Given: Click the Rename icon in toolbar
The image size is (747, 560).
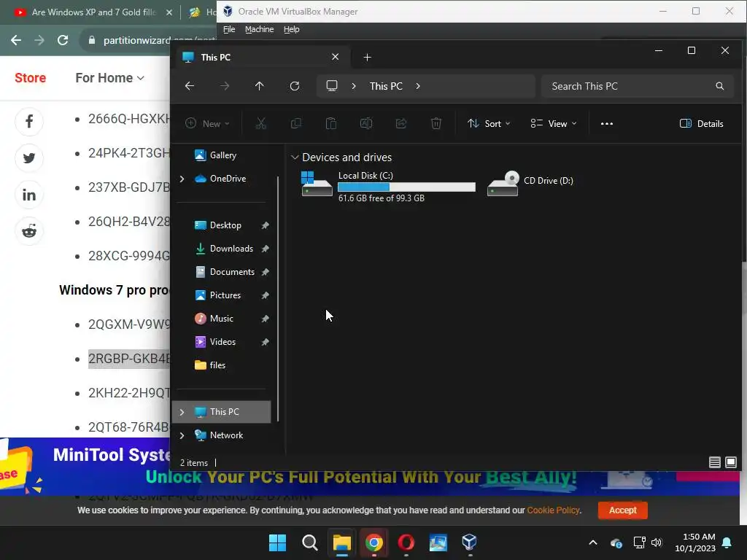Looking at the screenshot, I should click(x=366, y=124).
